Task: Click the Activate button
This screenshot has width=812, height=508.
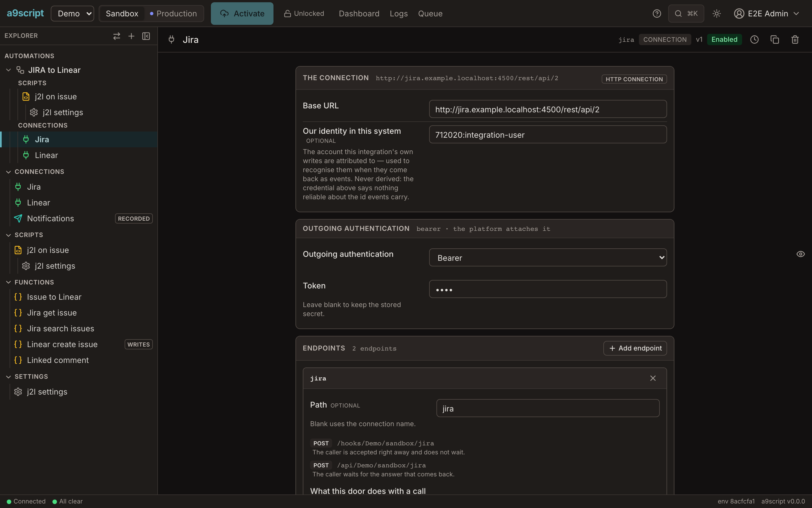Action: click(x=242, y=14)
